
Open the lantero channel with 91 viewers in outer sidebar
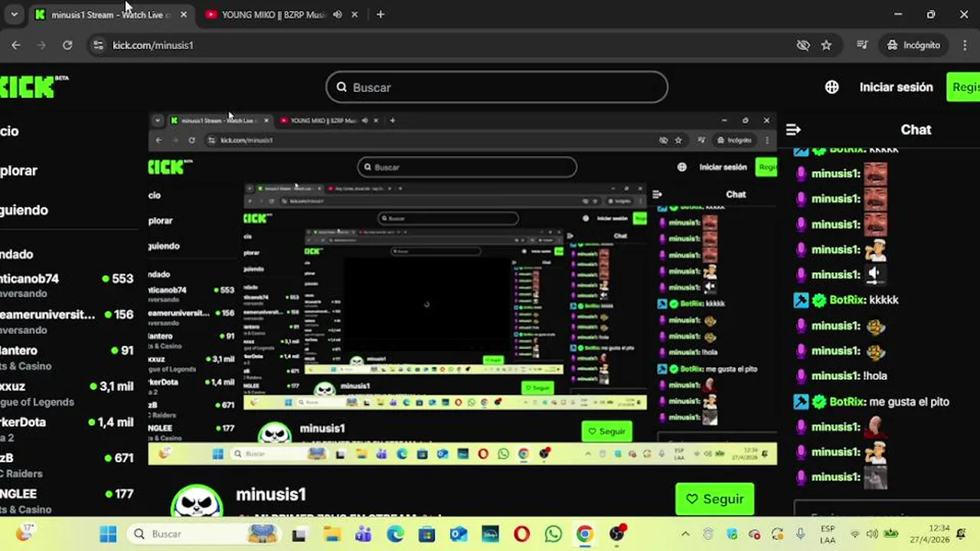[x=67, y=357]
